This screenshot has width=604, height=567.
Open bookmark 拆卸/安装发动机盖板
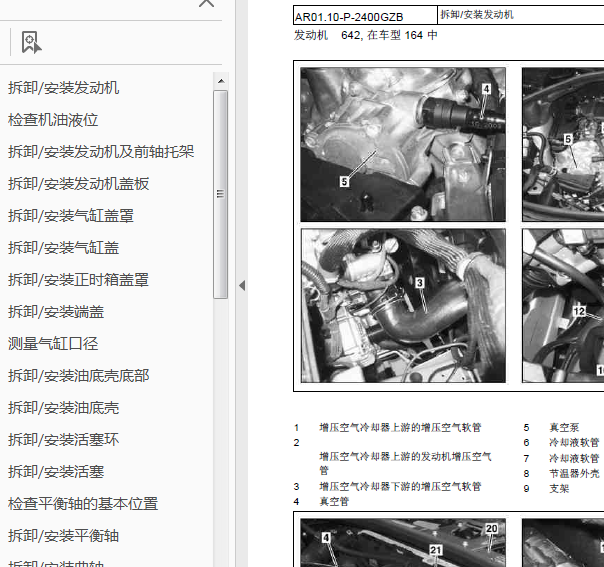[79, 184]
